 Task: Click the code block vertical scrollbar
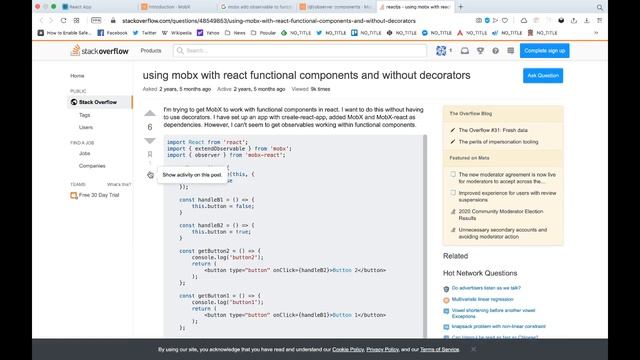[x=425, y=236]
